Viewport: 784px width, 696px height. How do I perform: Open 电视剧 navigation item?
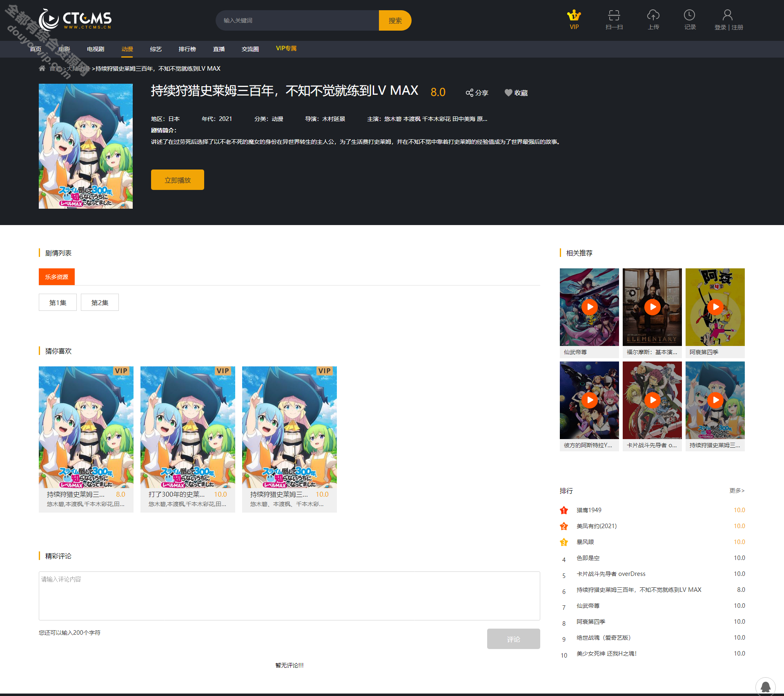click(x=96, y=49)
